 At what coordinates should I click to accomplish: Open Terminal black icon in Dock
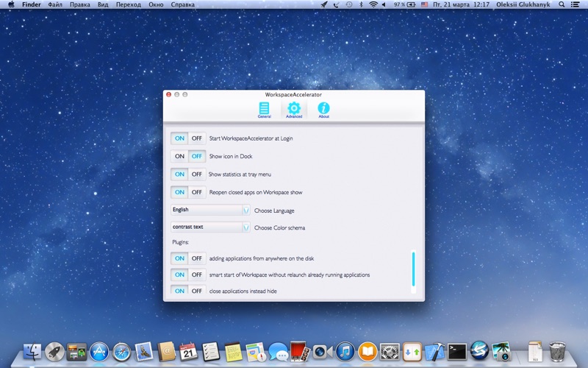pyautogui.click(x=457, y=352)
